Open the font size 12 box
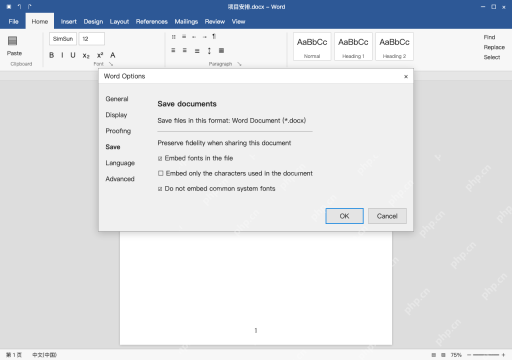 [x=92, y=39]
